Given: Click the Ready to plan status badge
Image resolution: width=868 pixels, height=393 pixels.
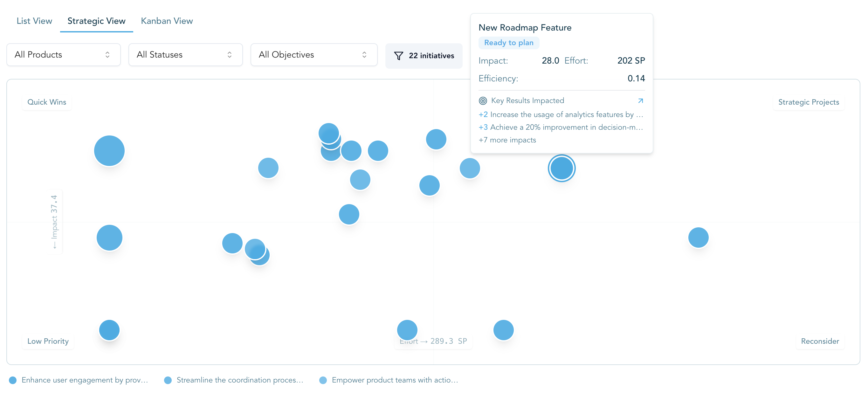Looking at the screenshot, I should coord(508,43).
